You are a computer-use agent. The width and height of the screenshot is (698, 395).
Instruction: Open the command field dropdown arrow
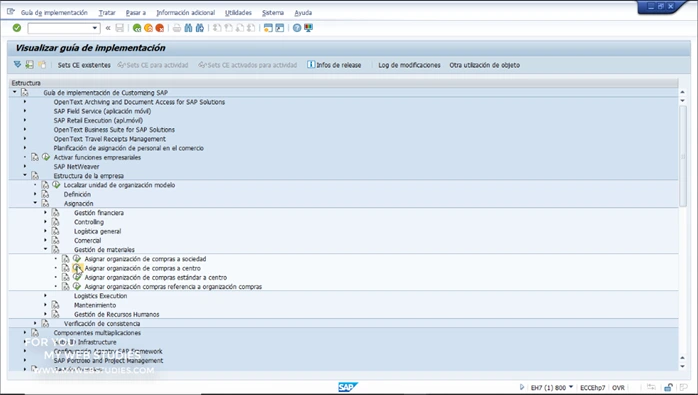click(x=94, y=28)
